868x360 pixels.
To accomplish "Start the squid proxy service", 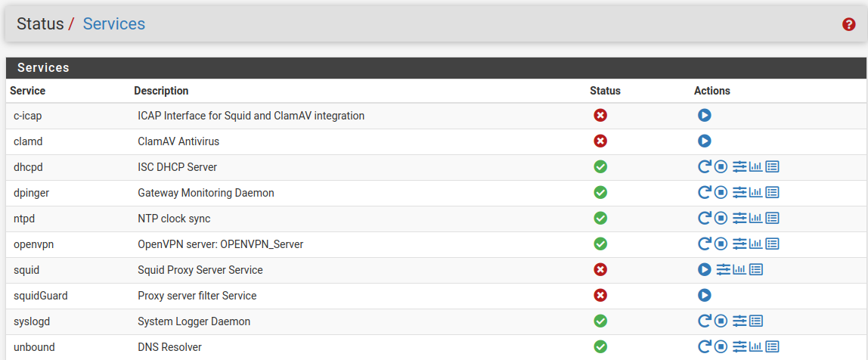I will (x=704, y=270).
